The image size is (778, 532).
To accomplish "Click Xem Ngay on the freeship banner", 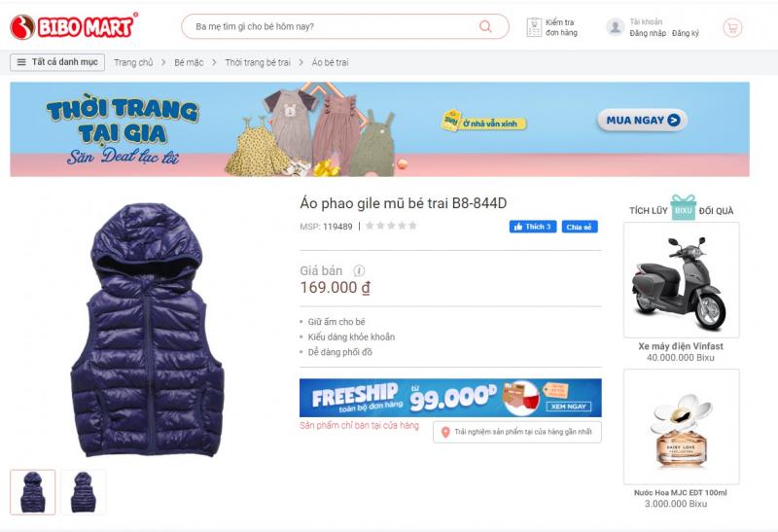I will (x=569, y=406).
